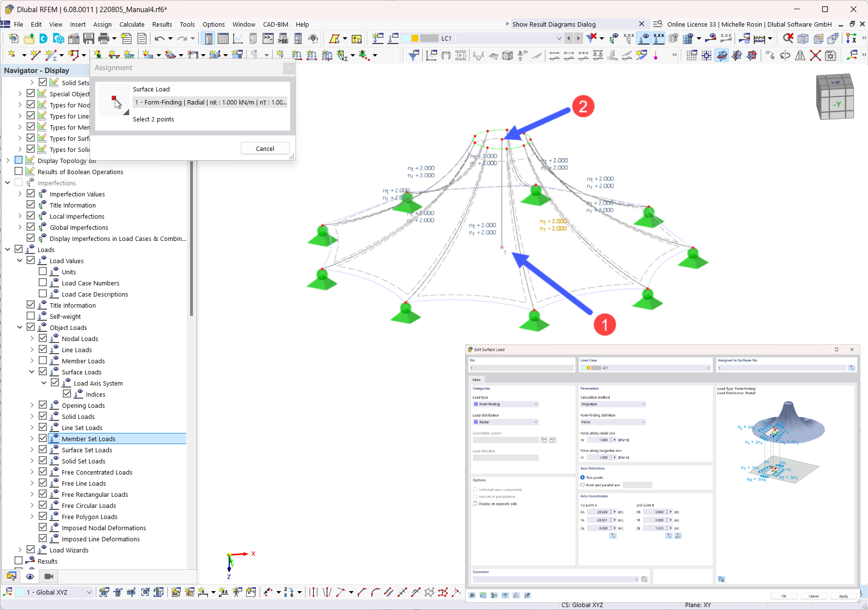The width and height of the screenshot is (868, 610).
Task: Collapse the Object Loads tree node
Action: (x=20, y=327)
